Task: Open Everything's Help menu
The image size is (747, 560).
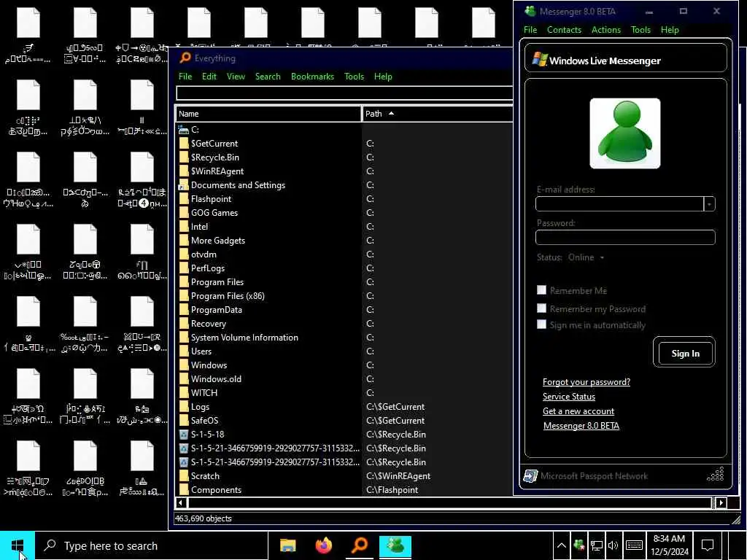Action: tap(383, 76)
